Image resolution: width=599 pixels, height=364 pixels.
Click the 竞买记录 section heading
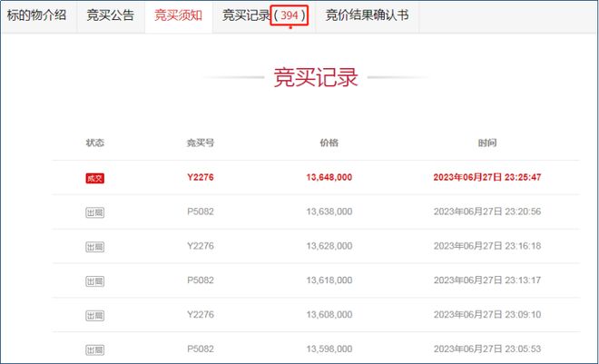316,77
